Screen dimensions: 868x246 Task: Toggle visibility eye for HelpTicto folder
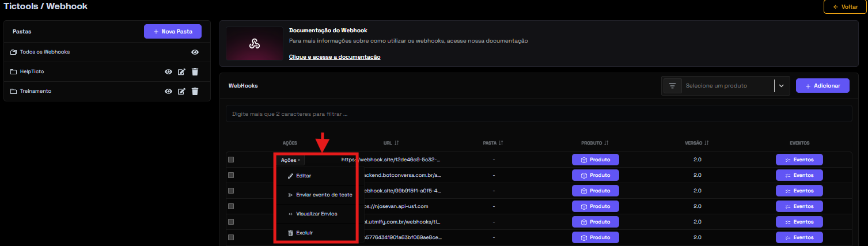pyautogui.click(x=168, y=72)
